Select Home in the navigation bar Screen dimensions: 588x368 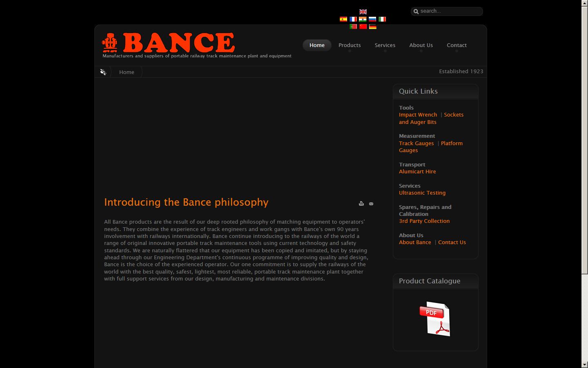pyautogui.click(x=317, y=45)
